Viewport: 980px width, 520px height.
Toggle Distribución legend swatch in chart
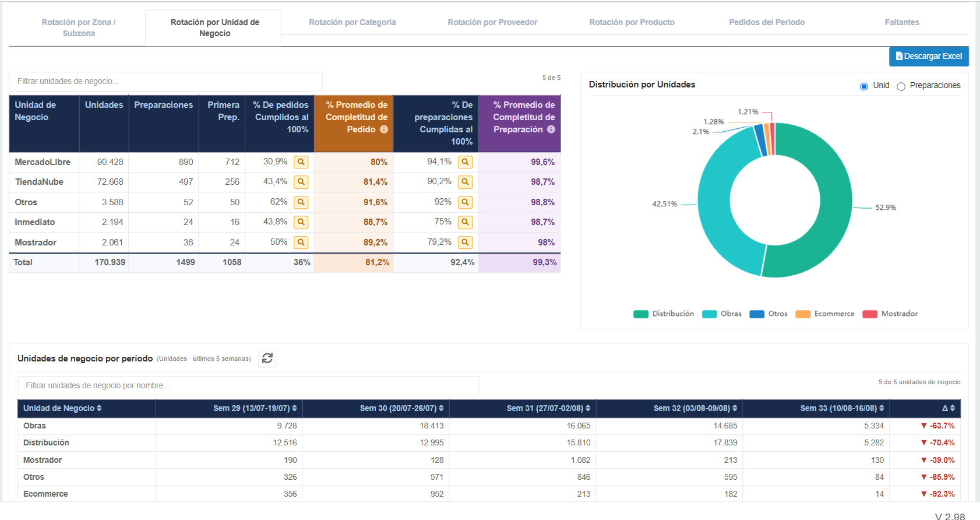(x=641, y=314)
